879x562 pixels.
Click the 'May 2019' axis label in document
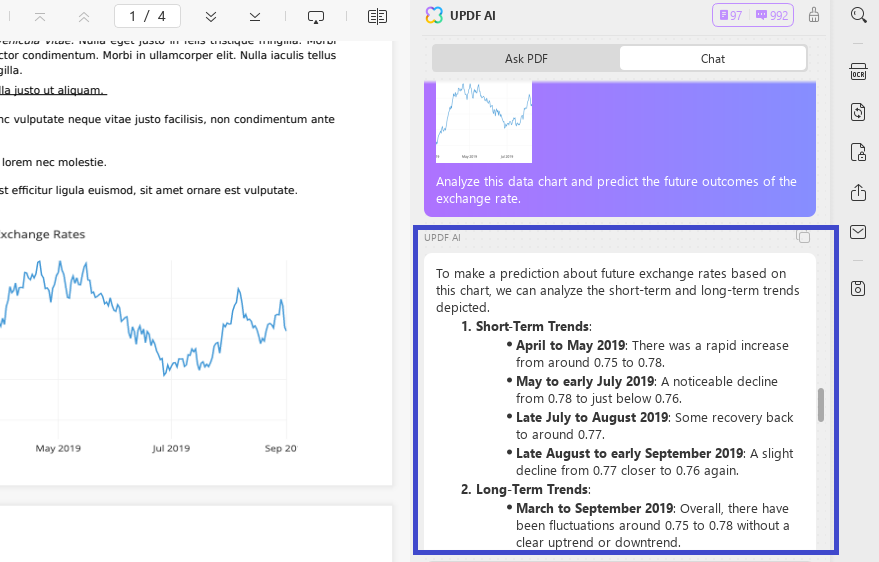58,448
